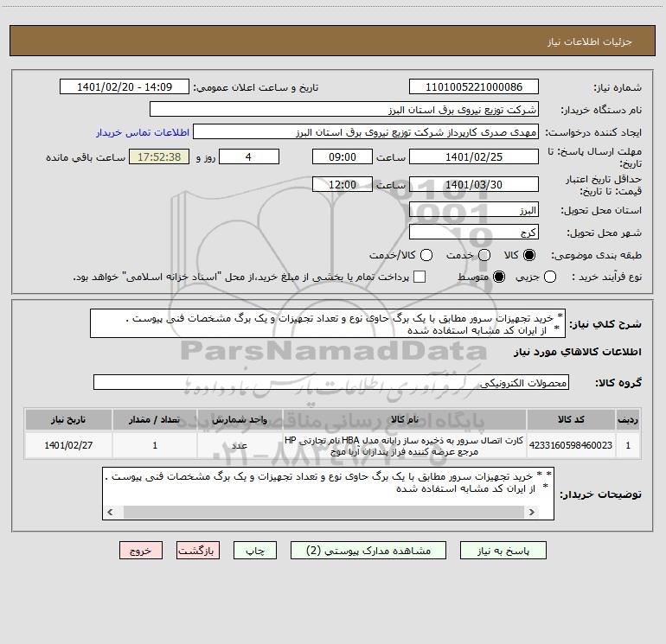
Task: Click the buyer organization name field
Action: [344, 109]
